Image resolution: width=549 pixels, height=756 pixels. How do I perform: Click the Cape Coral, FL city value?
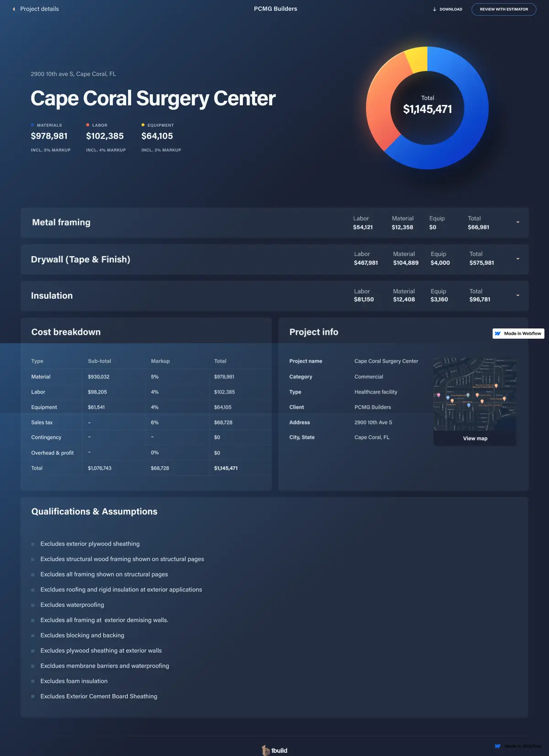pyautogui.click(x=372, y=437)
